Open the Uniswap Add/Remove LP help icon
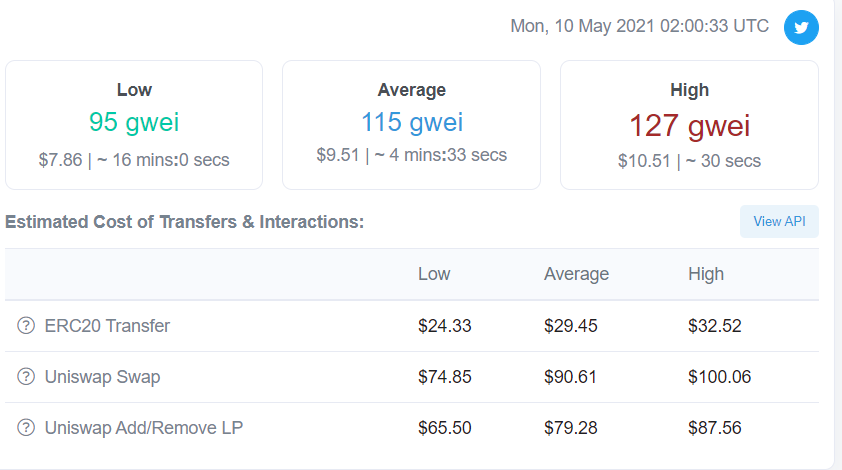842x470 pixels. tap(26, 428)
